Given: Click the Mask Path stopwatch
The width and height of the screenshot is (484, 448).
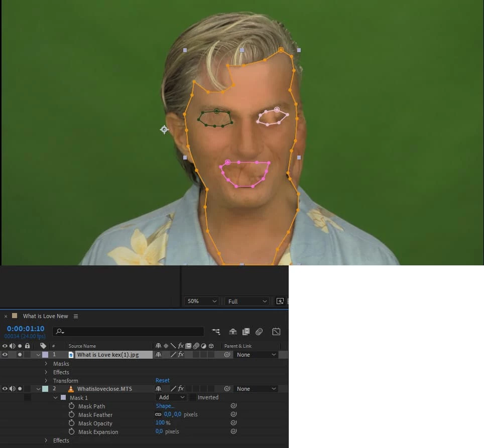Looking at the screenshot, I should (72, 406).
